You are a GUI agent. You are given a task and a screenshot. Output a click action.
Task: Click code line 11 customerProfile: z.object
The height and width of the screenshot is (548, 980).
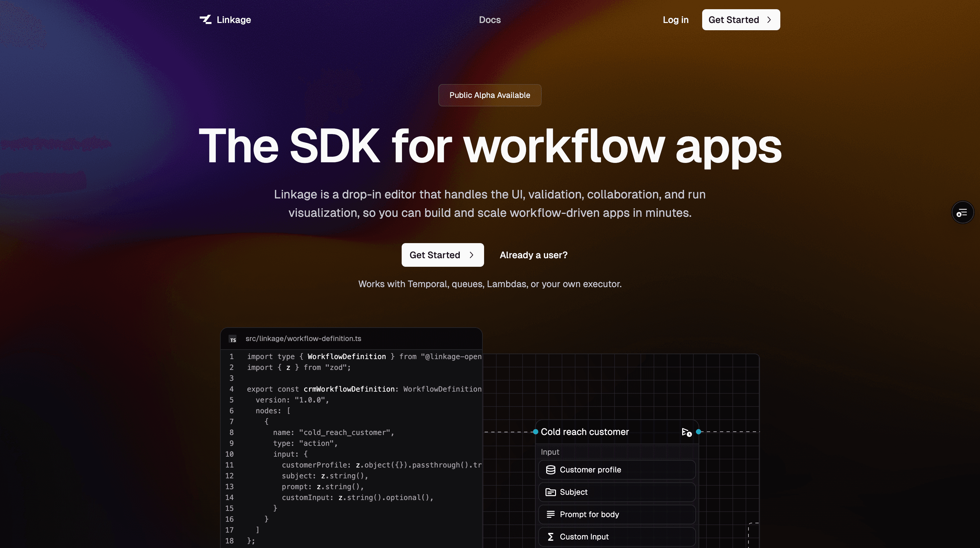[x=382, y=465]
